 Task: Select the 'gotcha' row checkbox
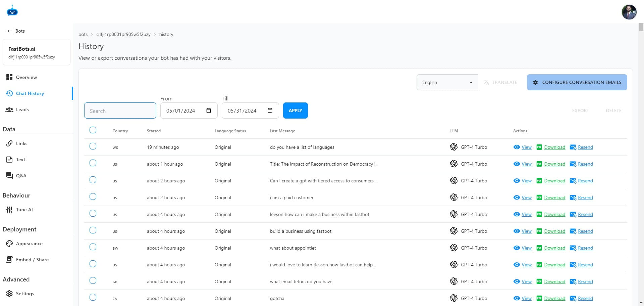point(93,297)
